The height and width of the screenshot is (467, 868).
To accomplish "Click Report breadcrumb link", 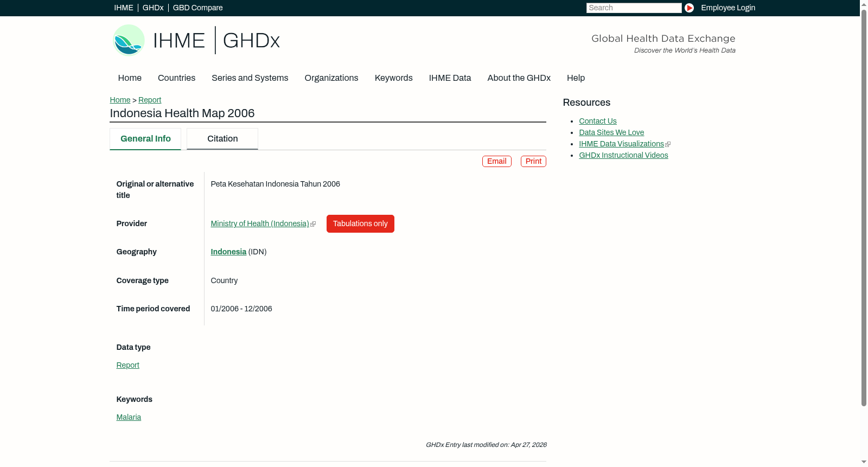I will pos(150,100).
